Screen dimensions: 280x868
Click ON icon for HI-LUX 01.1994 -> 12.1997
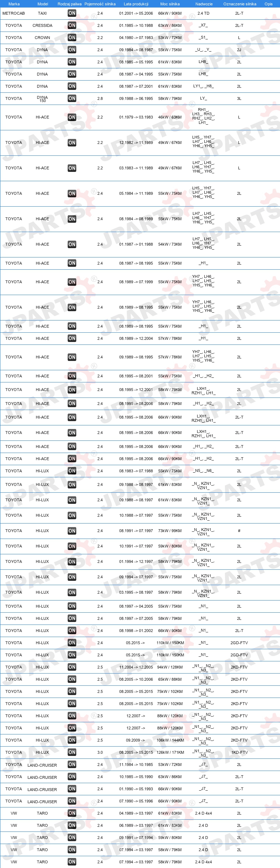(x=72, y=561)
